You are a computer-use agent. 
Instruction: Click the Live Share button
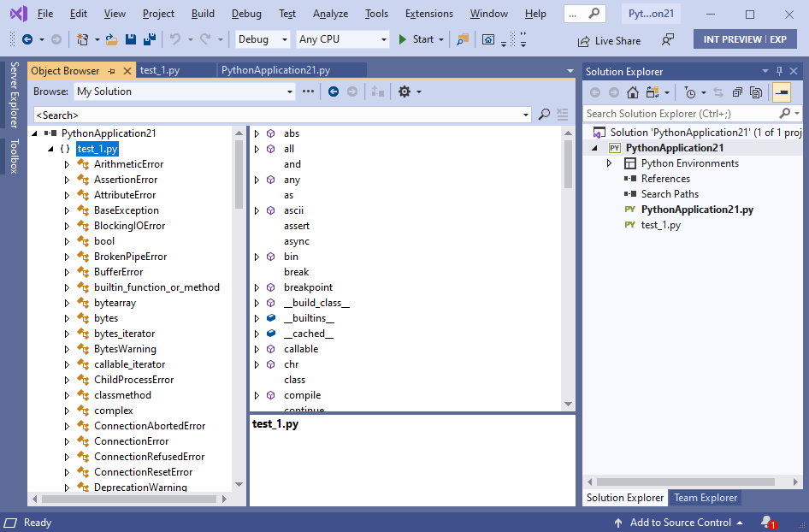(610, 41)
